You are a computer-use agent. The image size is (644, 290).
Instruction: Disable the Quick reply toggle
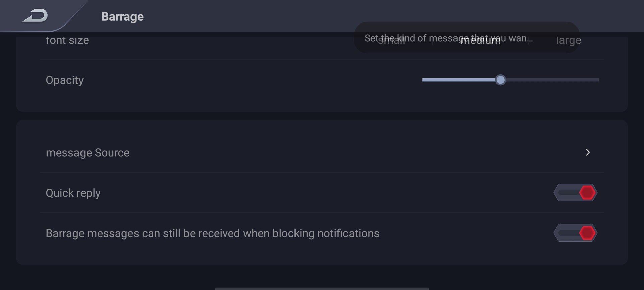click(x=576, y=193)
